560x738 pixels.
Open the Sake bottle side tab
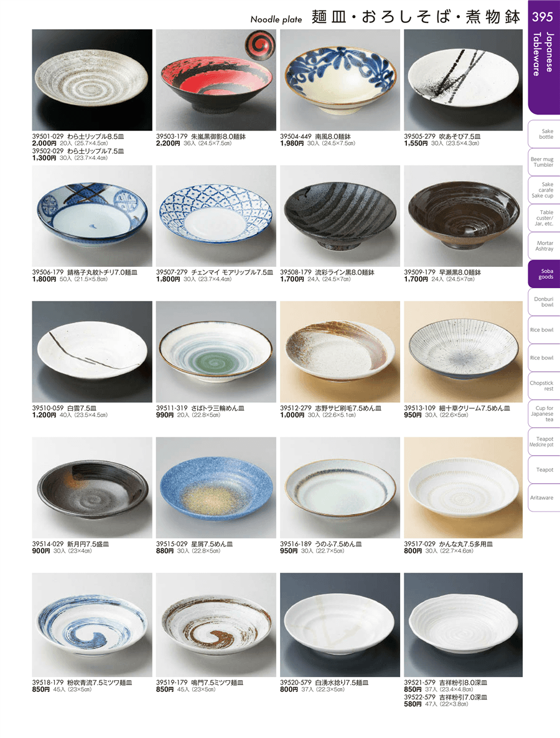[544, 134]
